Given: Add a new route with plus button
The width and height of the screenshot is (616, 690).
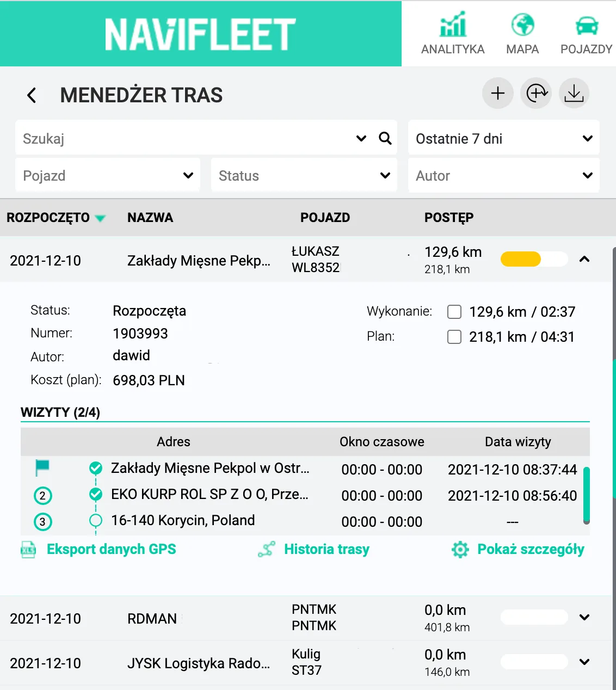Looking at the screenshot, I should click(498, 93).
